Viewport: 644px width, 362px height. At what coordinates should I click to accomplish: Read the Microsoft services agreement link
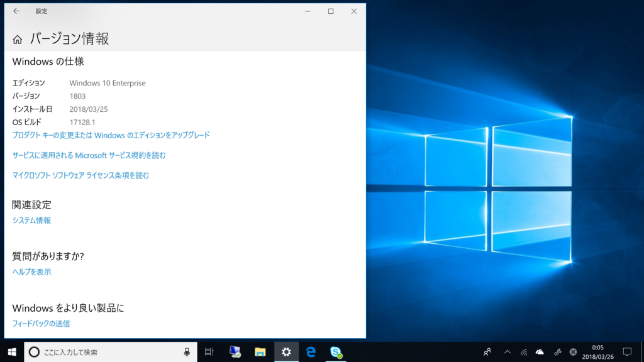point(89,155)
